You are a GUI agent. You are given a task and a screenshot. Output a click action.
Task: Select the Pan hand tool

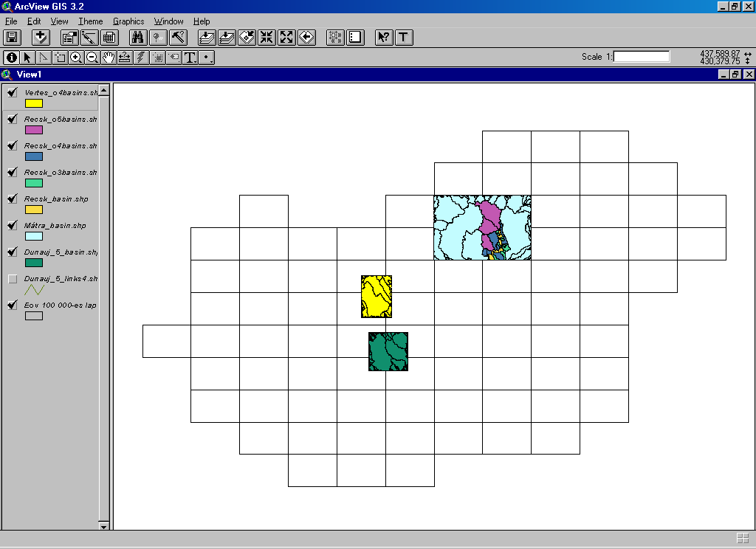109,57
